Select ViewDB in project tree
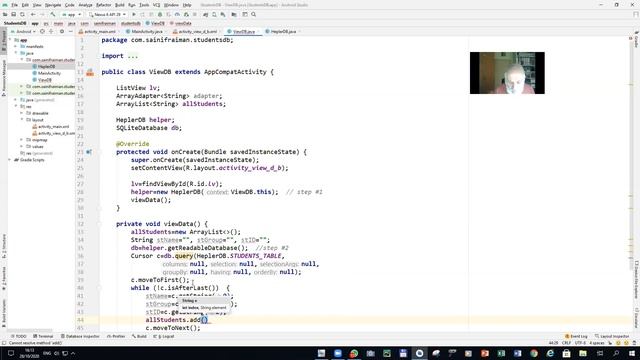The image size is (640, 360). [x=44, y=80]
